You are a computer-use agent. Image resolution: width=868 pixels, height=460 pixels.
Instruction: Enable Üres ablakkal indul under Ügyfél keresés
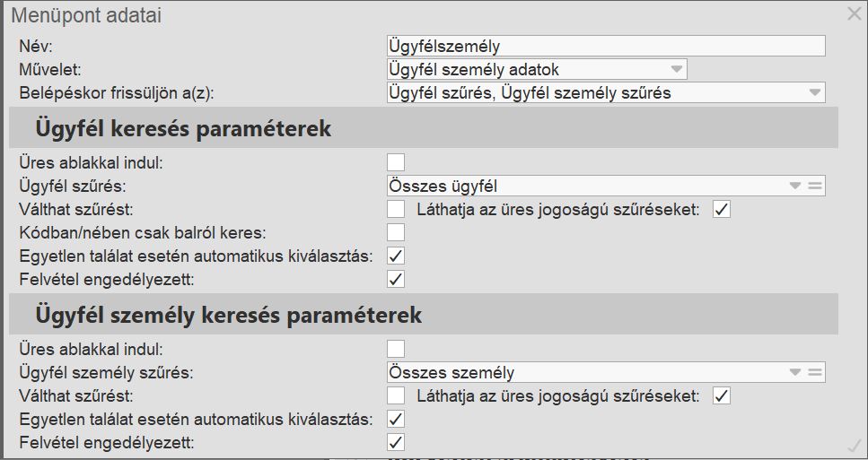click(396, 162)
